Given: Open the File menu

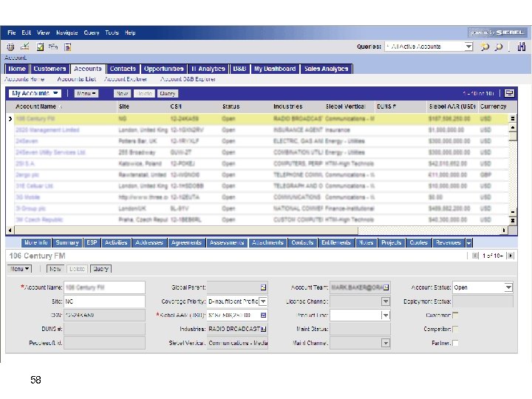Looking at the screenshot, I should click(x=12, y=33).
